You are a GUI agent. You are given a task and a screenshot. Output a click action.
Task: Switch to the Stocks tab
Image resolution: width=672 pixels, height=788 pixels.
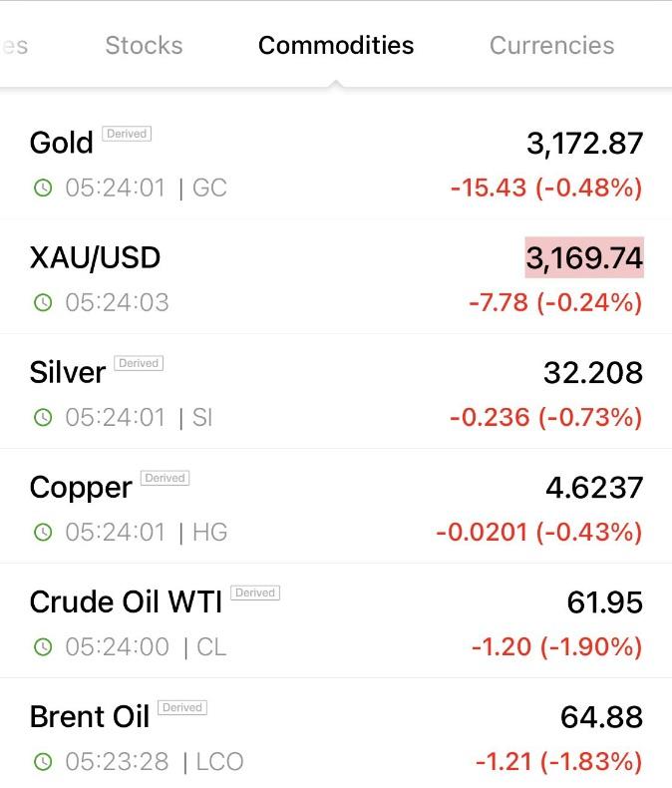[144, 45]
